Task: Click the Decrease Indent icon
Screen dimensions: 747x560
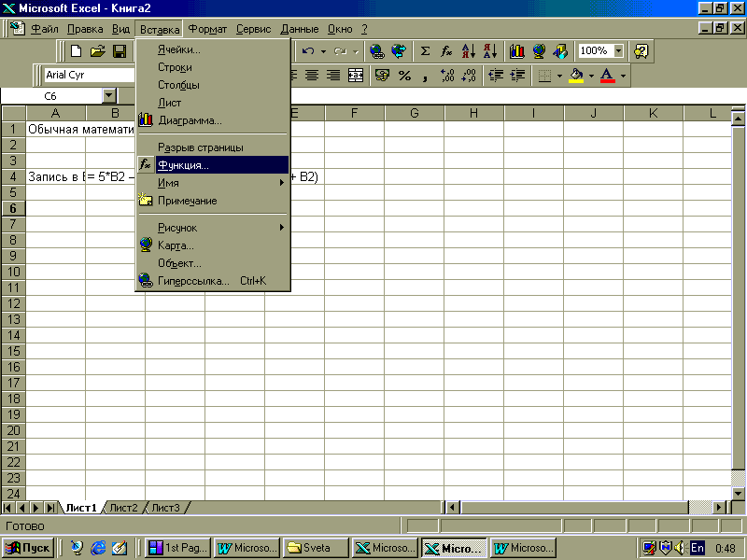Action: 496,76
